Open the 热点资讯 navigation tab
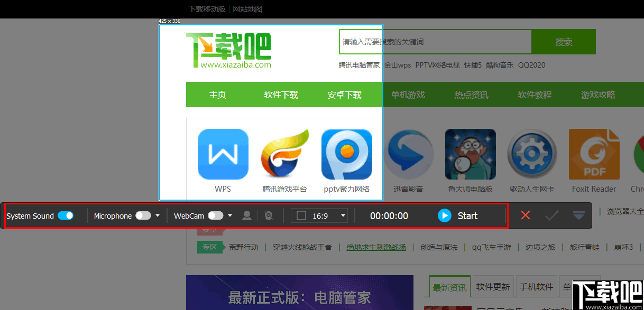Screen dimensions: 644x310 click(x=471, y=95)
